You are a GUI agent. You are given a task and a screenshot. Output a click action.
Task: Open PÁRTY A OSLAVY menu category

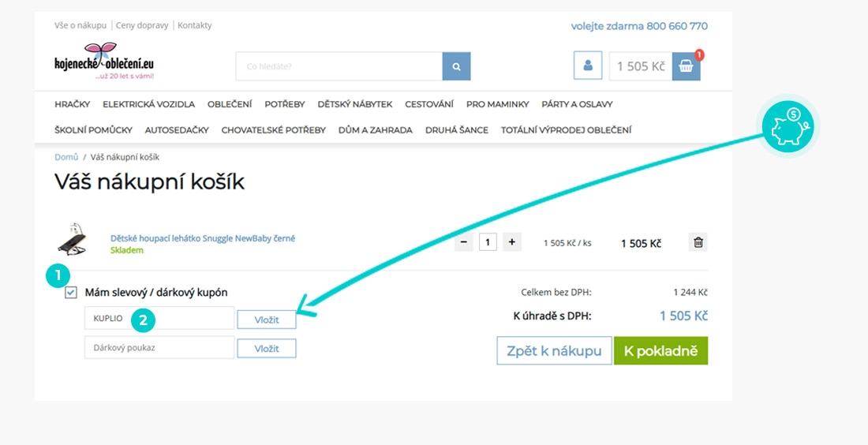577,104
